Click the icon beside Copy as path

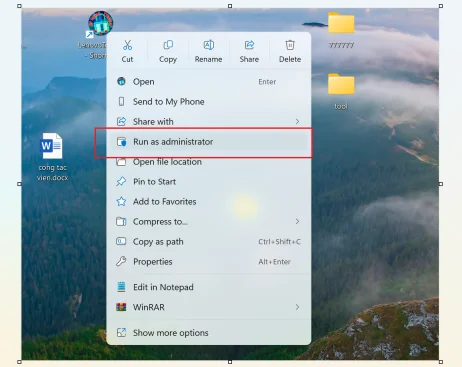[x=121, y=241]
